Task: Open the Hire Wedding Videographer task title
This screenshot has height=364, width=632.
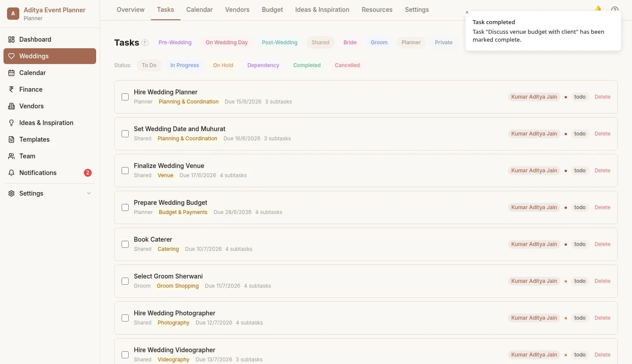Action: click(175, 350)
